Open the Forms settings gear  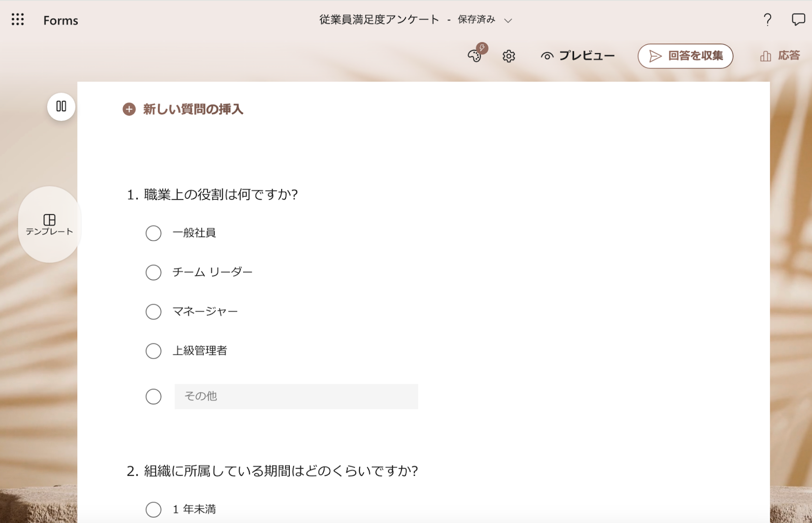[508, 56]
